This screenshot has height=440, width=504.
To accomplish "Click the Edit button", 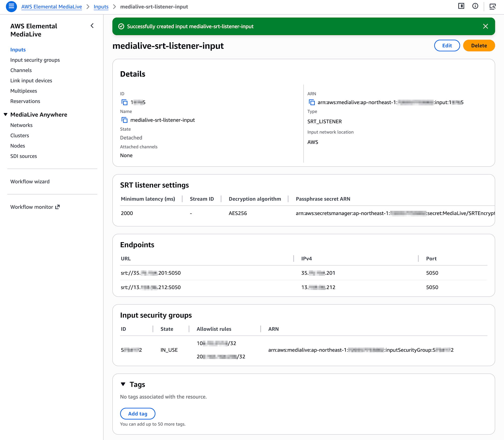I will pyautogui.click(x=447, y=46).
